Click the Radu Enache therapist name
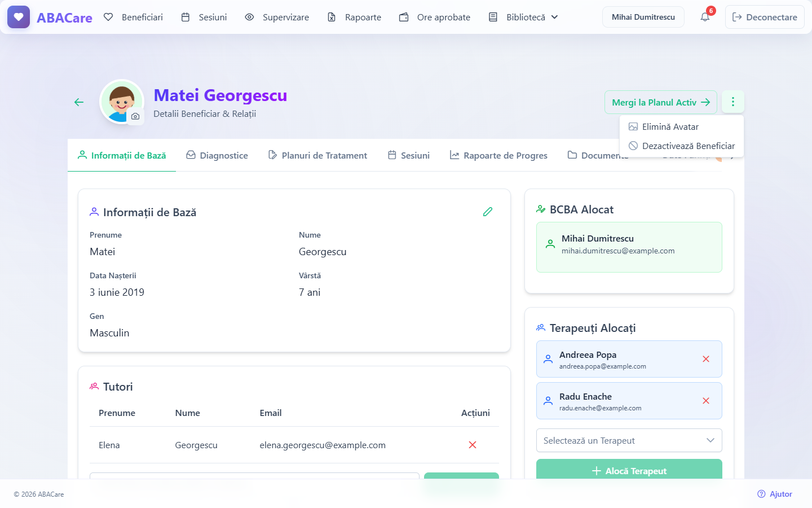This screenshot has width=812, height=508. pyautogui.click(x=585, y=396)
